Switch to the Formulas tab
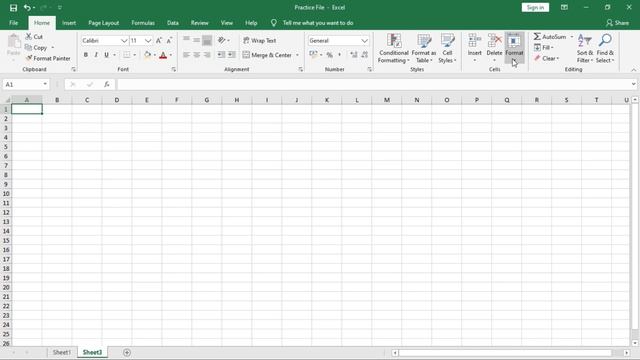Viewport: 640px width, 360px height. pos(143,23)
